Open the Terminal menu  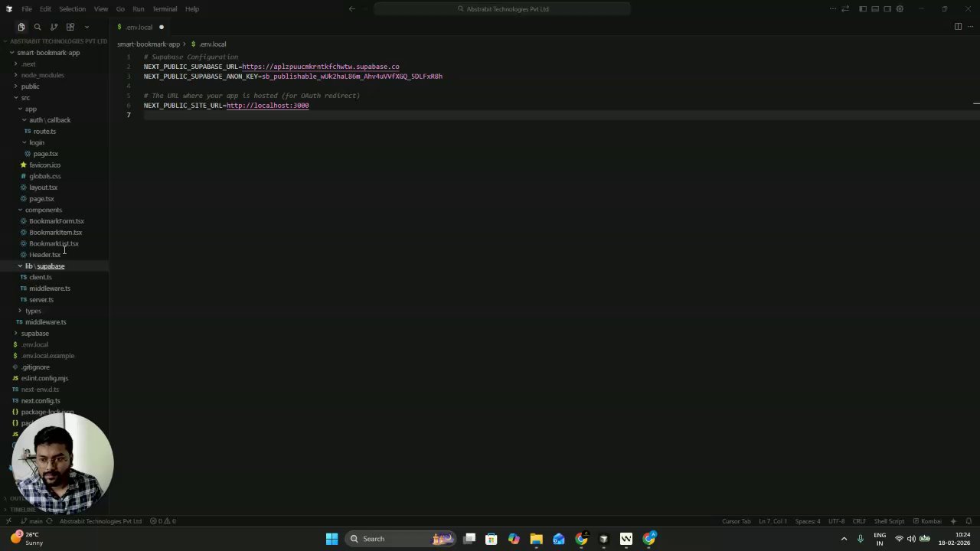tap(165, 9)
